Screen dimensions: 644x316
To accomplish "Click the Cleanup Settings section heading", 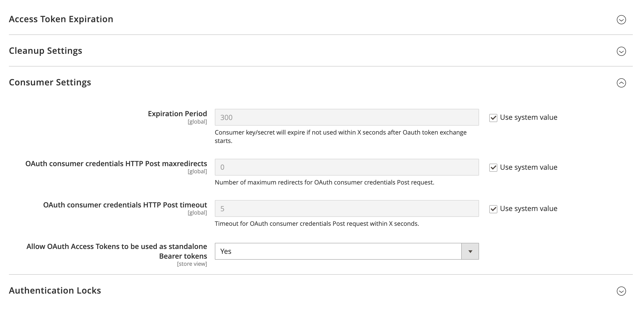I will point(46,51).
